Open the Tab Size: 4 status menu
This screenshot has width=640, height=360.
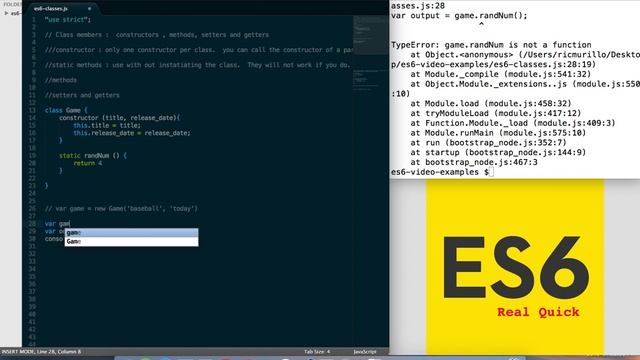coord(317,351)
